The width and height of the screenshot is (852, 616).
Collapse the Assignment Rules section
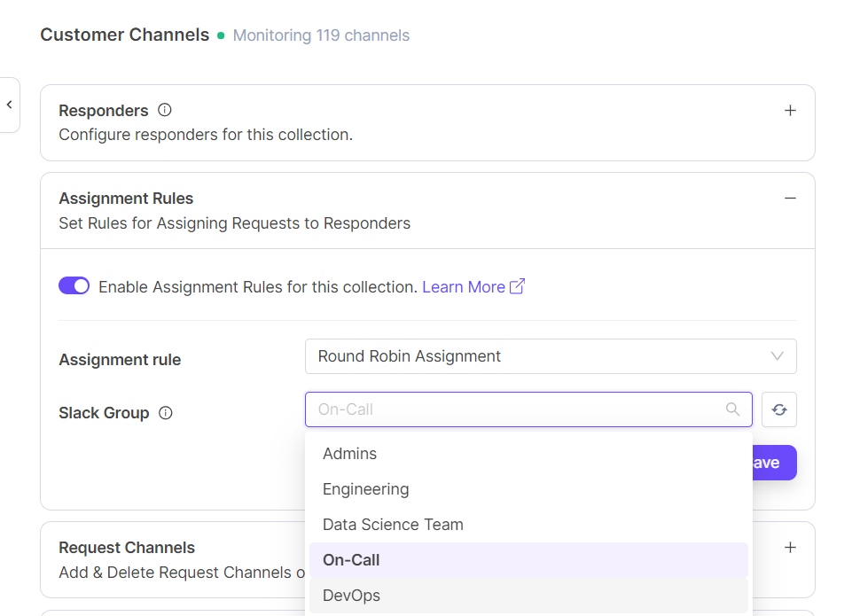pyautogui.click(x=790, y=199)
